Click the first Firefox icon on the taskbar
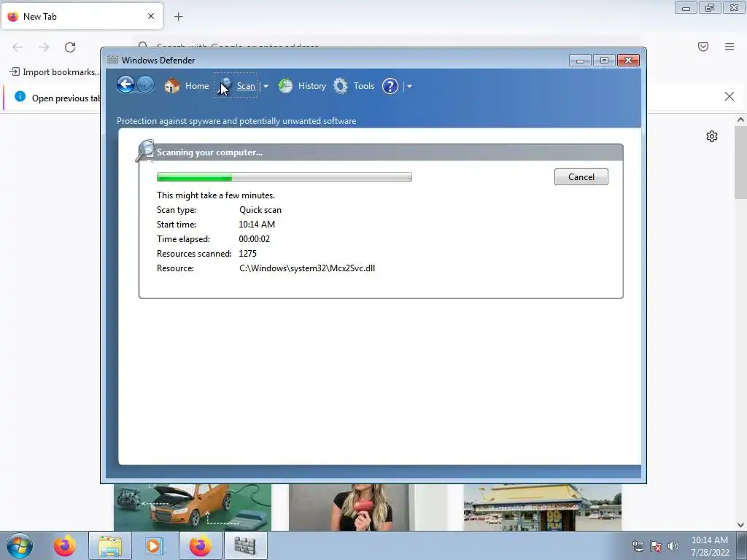Image resolution: width=747 pixels, height=560 pixels. point(65,545)
